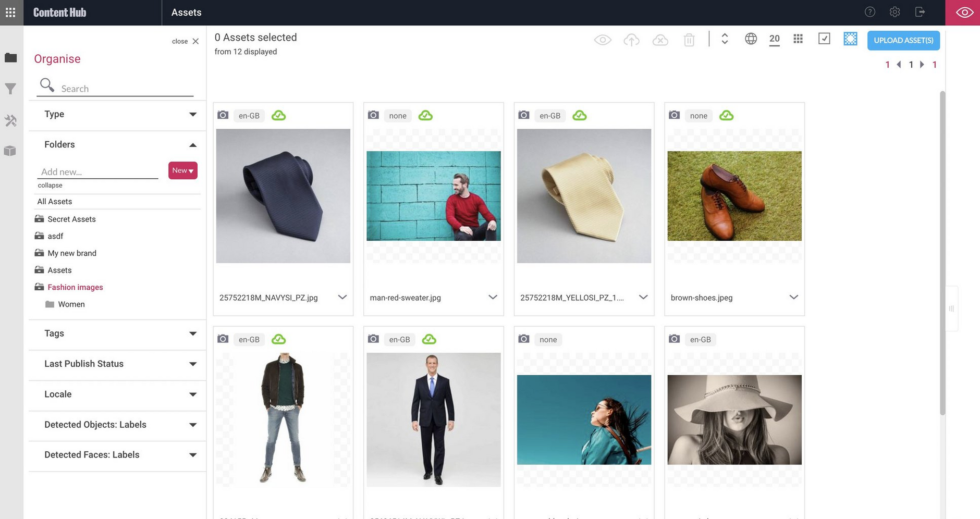
Task: Select Fashion images folder
Action: click(x=75, y=287)
